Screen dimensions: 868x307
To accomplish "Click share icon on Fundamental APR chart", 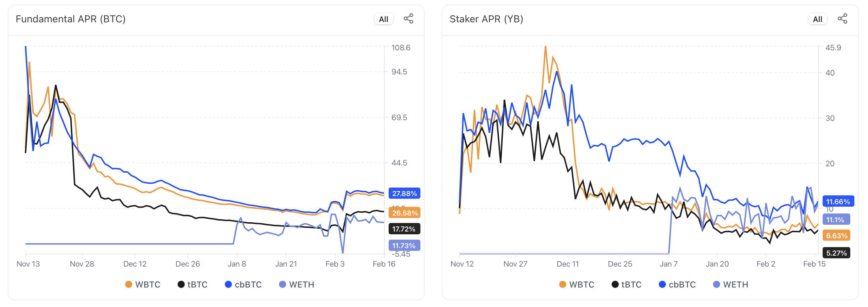I will tap(408, 19).
